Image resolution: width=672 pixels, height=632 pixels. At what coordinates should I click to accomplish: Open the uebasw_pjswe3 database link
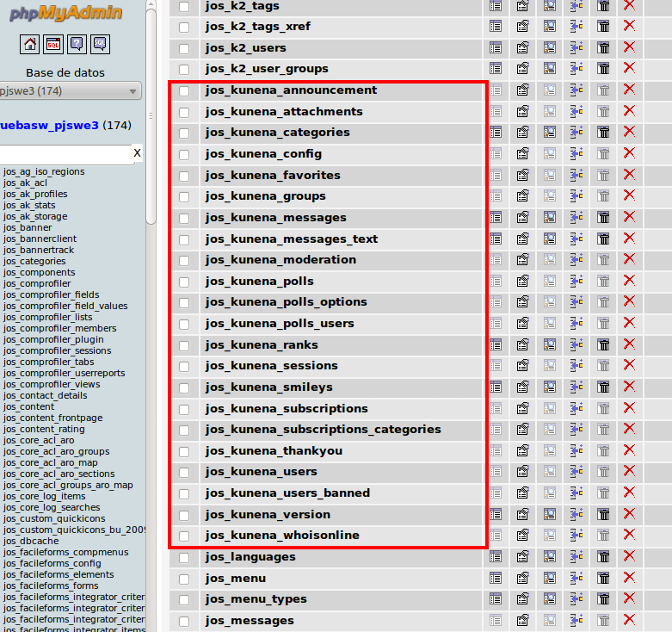[x=49, y=125]
